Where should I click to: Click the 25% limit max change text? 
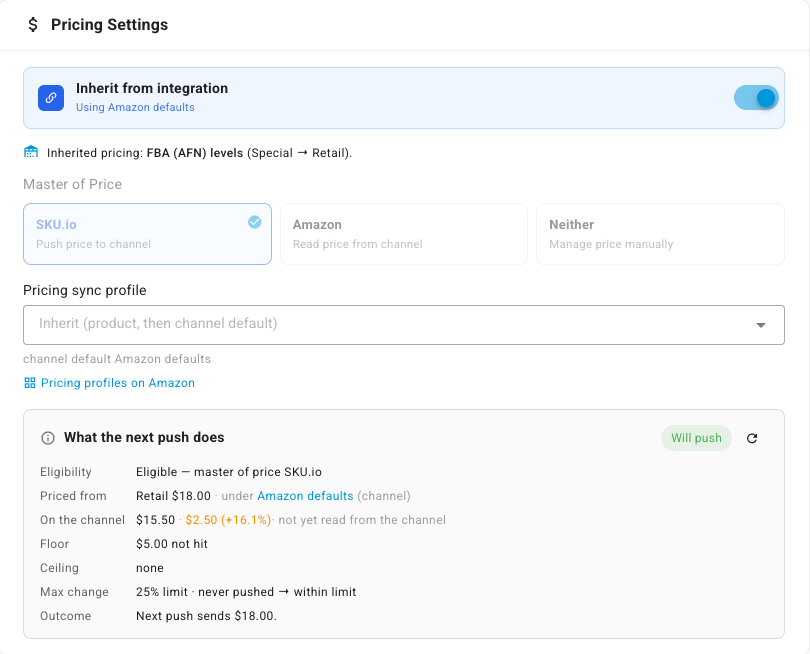pos(162,592)
